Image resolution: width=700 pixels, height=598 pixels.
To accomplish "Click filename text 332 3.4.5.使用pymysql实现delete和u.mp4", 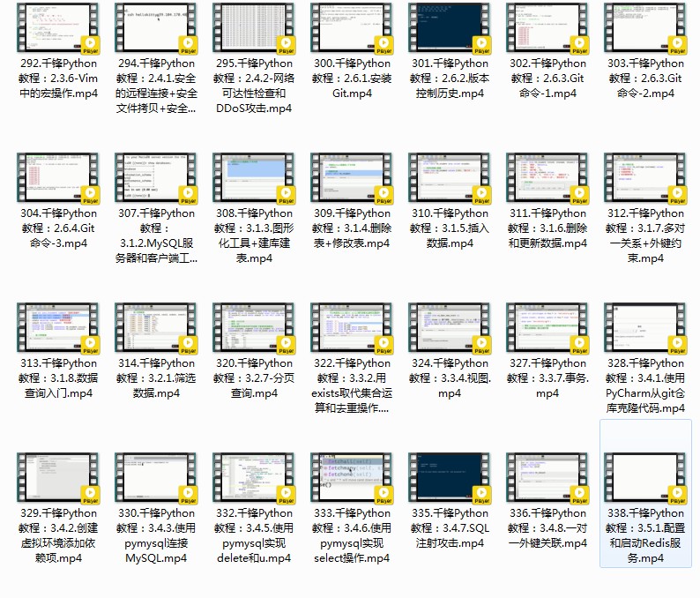I will (254, 536).
